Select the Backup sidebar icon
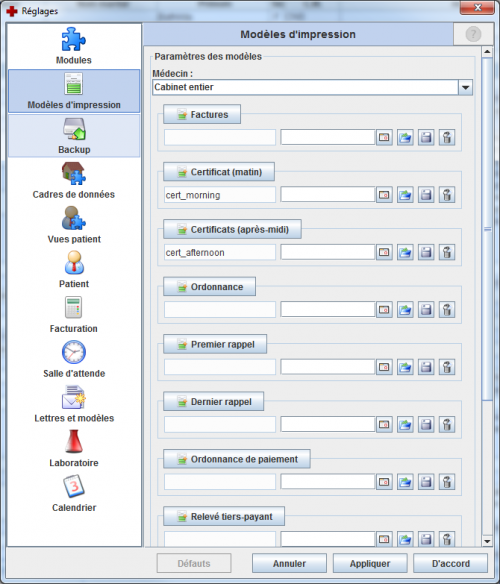This screenshot has height=584, width=500. (x=74, y=136)
